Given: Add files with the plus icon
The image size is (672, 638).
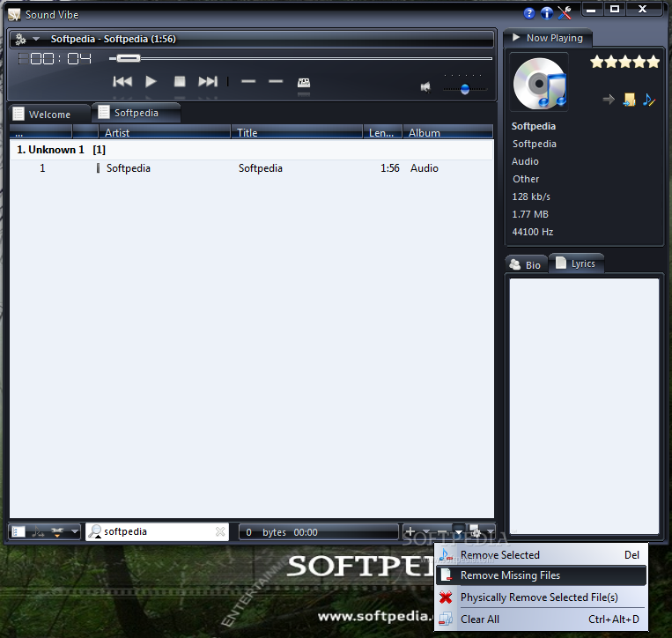Looking at the screenshot, I should point(410,531).
